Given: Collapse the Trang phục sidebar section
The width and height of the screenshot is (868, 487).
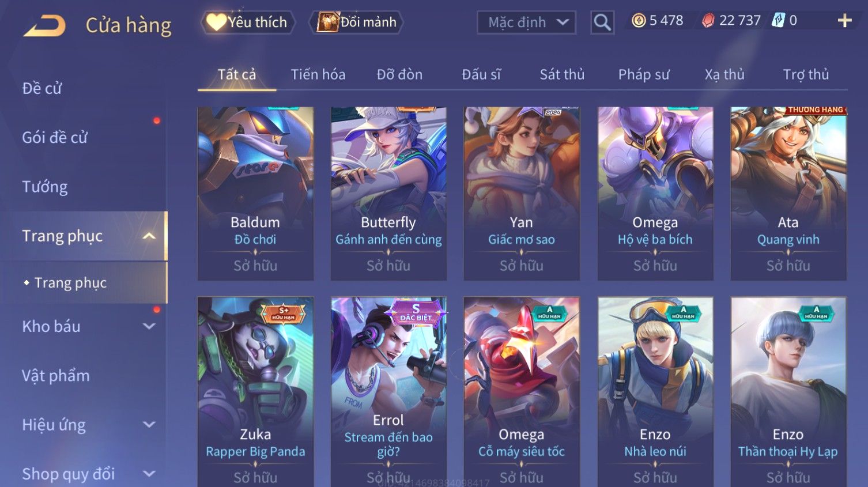Looking at the screenshot, I should coord(149,236).
